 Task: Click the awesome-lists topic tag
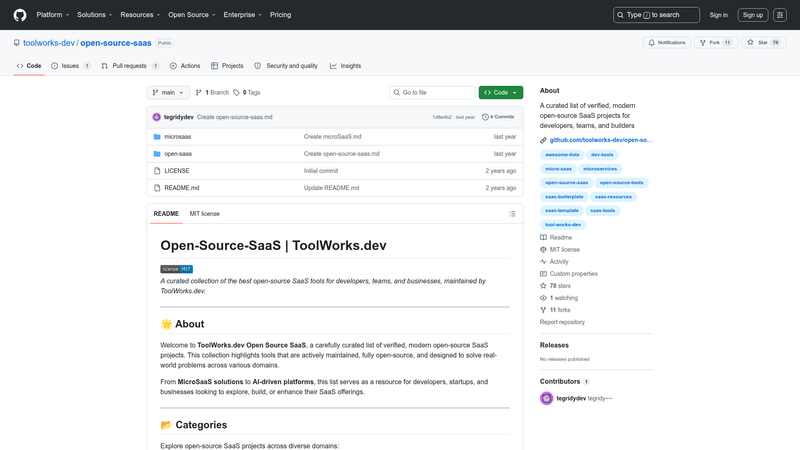tap(562, 155)
